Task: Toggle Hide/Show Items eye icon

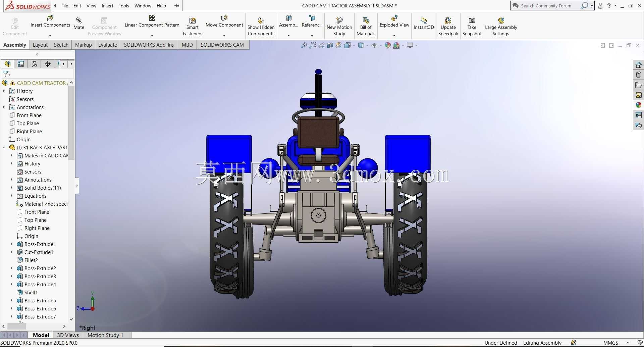Action: [x=374, y=45]
